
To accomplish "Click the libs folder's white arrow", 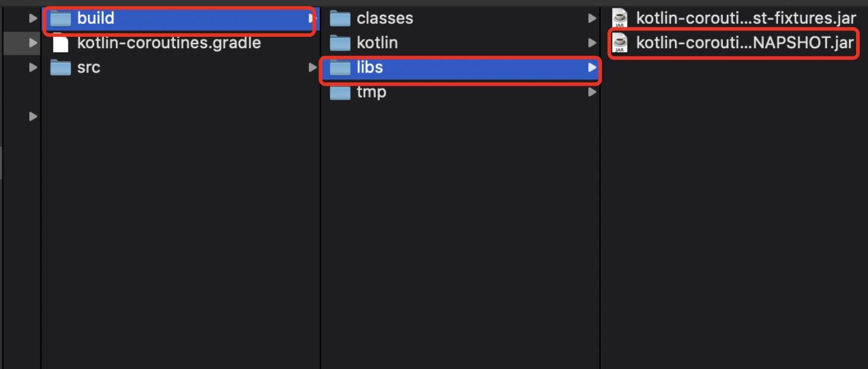I will 592,68.
